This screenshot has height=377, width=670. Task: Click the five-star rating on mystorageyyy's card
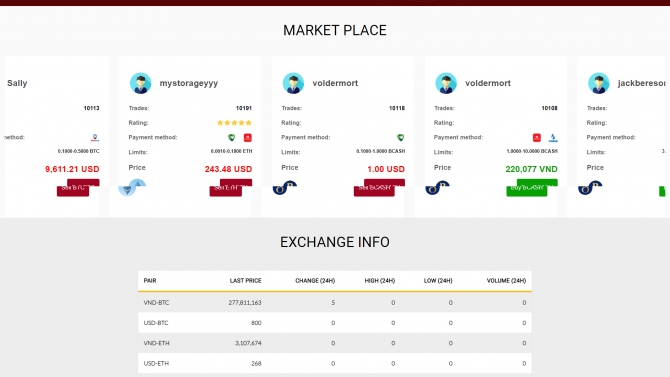point(234,123)
